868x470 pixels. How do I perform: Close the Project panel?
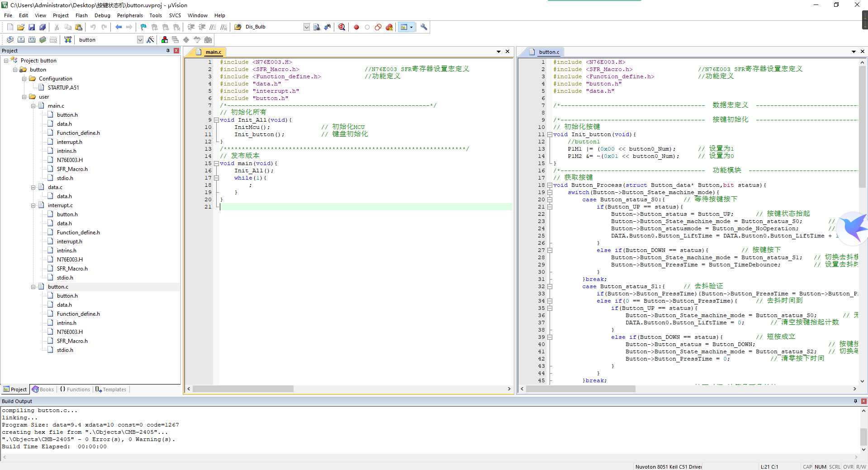[x=176, y=51]
